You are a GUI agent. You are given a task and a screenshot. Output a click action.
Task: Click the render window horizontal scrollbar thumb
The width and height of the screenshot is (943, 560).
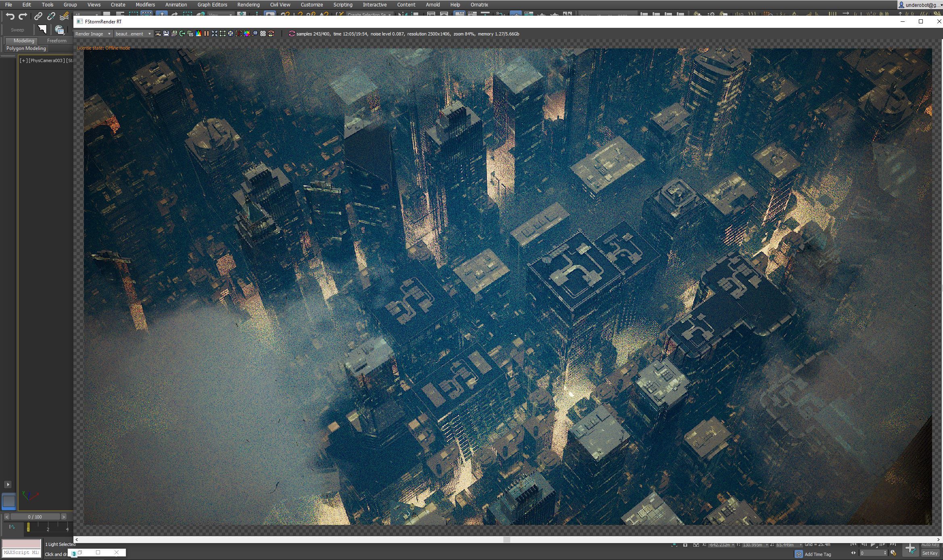pos(507,539)
